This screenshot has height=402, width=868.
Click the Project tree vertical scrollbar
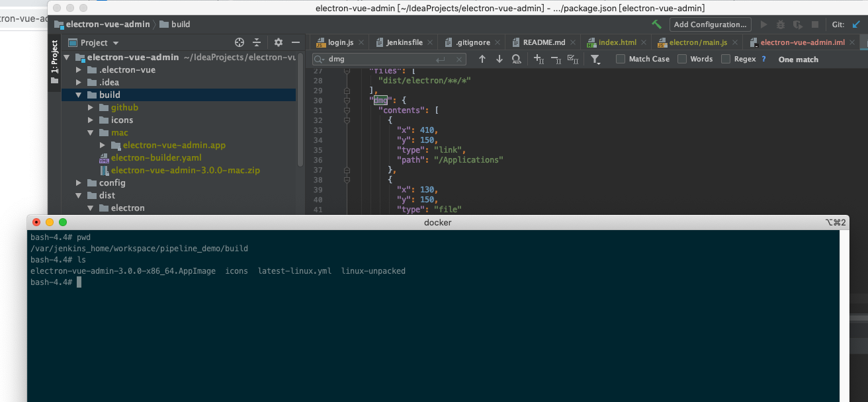[x=301, y=109]
